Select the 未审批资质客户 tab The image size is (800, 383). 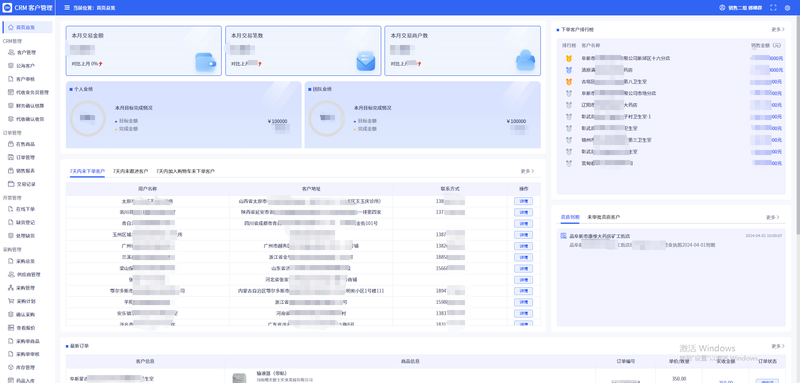click(x=604, y=217)
